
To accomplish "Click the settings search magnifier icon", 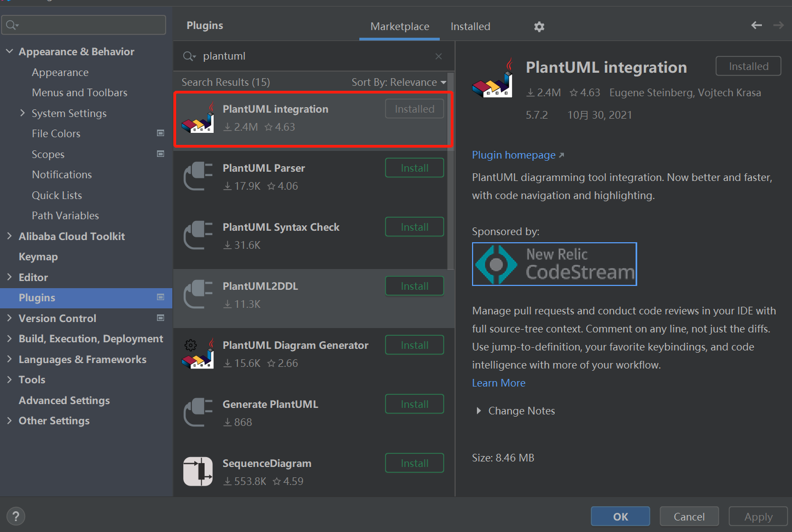I will pyautogui.click(x=12, y=25).
